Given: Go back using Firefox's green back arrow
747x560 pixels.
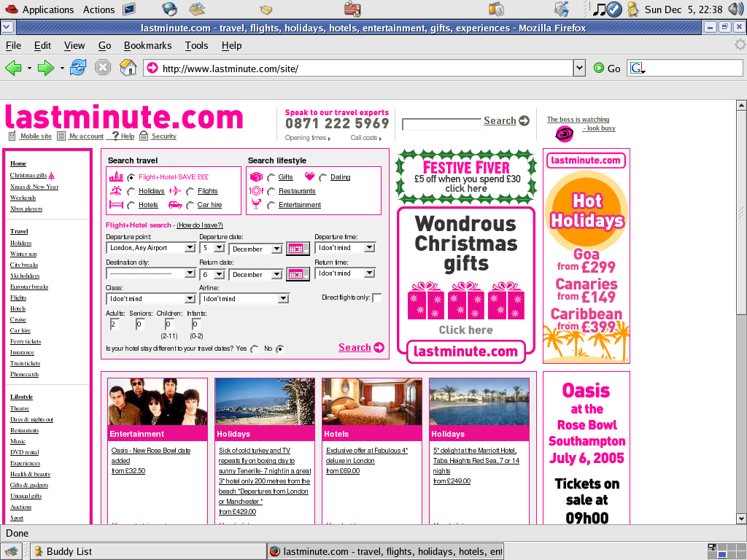Looking at the screenshot, I should point(13,68).
